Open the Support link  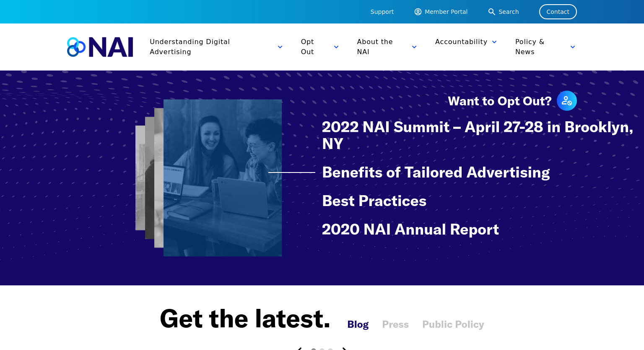[x=382, y=12]
